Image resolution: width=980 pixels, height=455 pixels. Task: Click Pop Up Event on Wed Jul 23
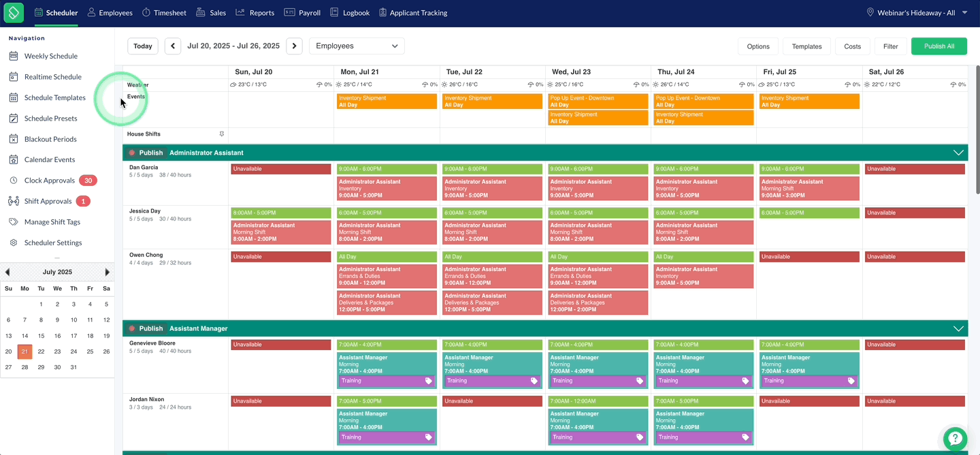[x=598, y=101]
